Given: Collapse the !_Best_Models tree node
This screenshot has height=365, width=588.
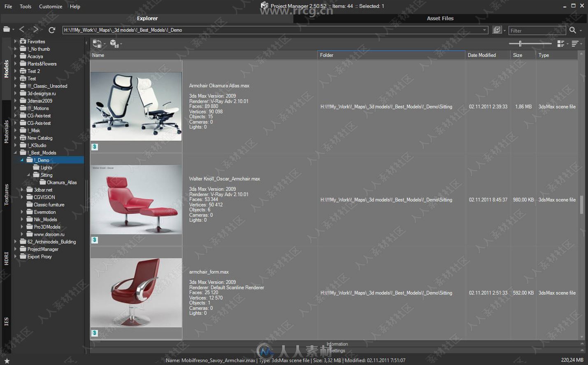Looking at the screenshot, I should pyautogui.click(x=16, y=152).
